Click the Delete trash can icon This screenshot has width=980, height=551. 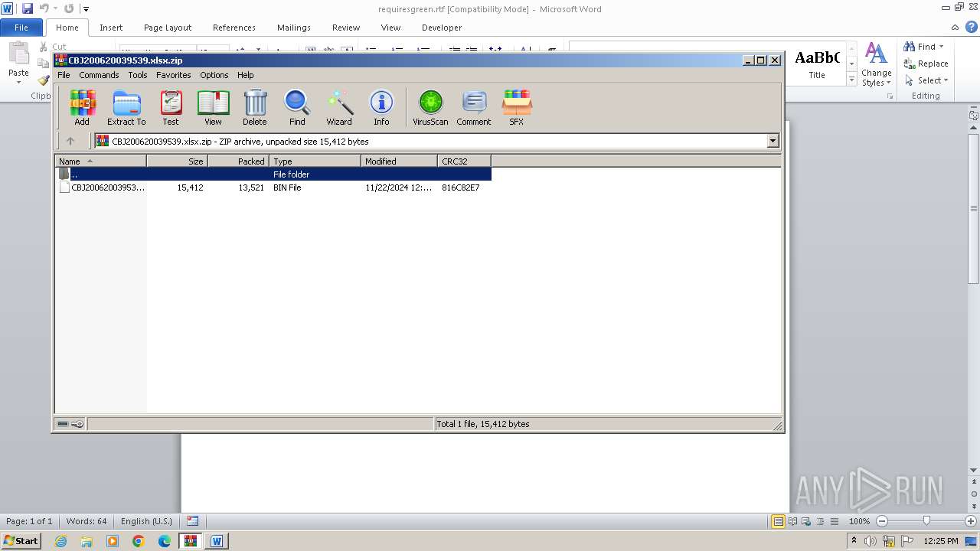255,108
